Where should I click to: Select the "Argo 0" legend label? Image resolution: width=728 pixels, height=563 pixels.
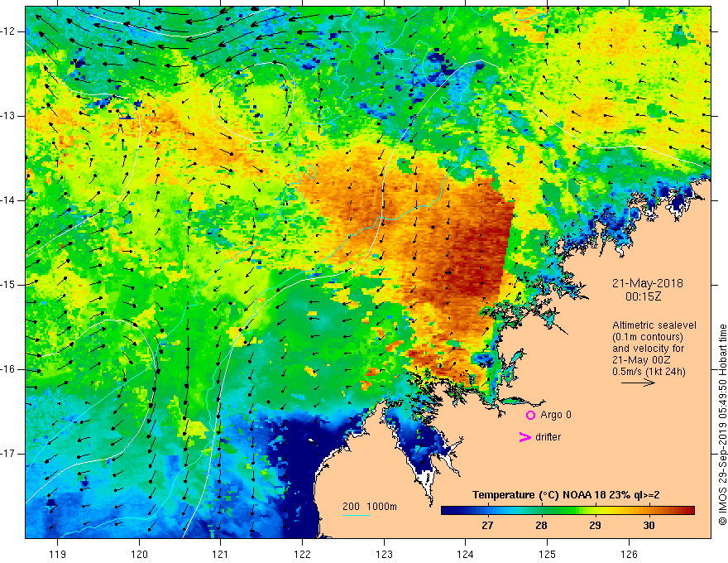[x=556, y=415]
